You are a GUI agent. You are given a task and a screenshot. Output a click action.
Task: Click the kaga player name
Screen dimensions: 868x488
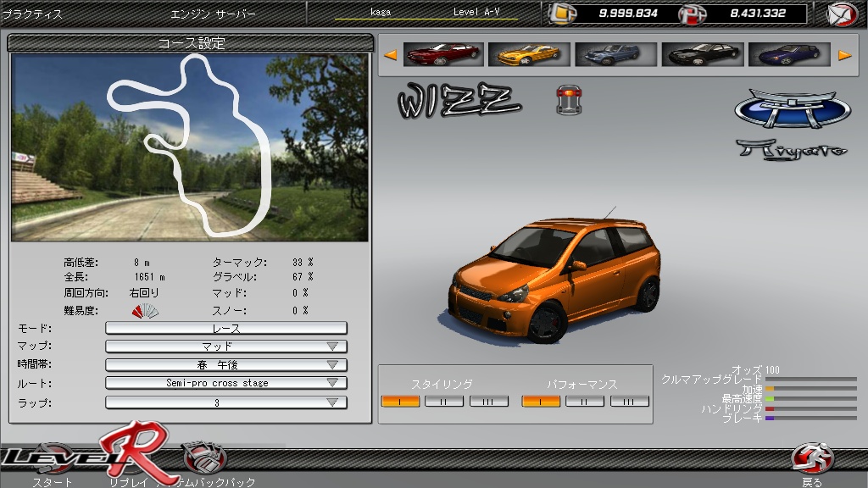381,12
